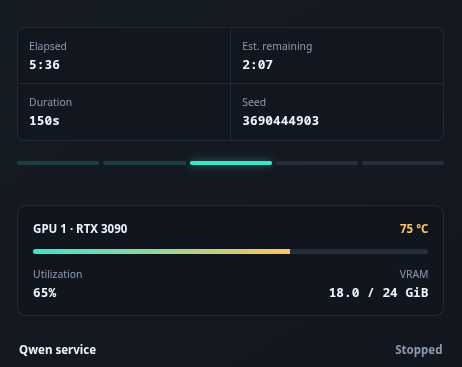Click the Qwen service label
Image resolution: width=462 pixels, height=367 pixels.
57,350
